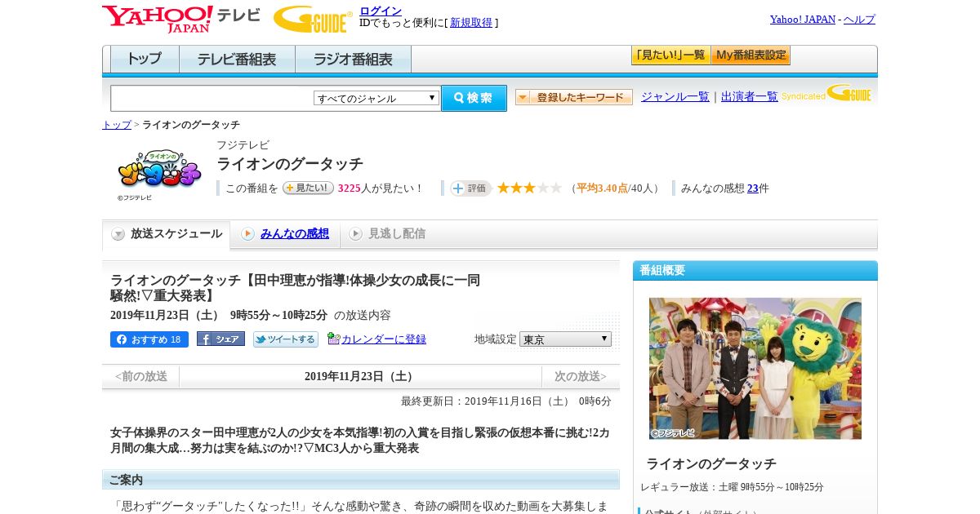Open the ヘルプ help link
Viewport: 980px width, 514px height.
859,19
